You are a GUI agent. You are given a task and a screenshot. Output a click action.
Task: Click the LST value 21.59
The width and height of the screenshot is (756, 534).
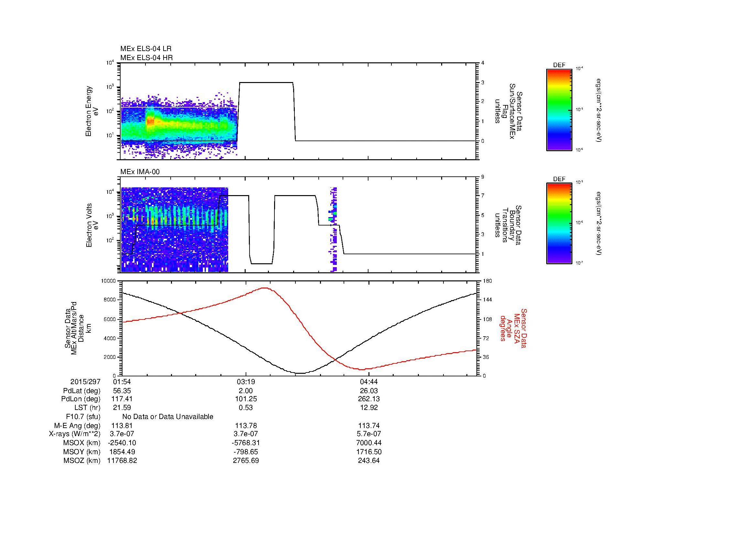pyautogui.click(x=122, y=408)
